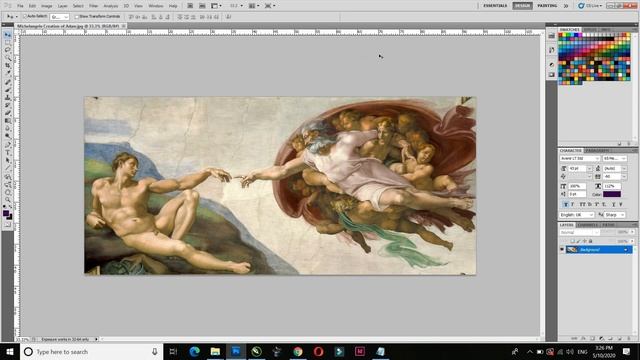
Task: Open the layer blend mode Normal dropdown
Action: pyautogui.click(x=579, y=232)
